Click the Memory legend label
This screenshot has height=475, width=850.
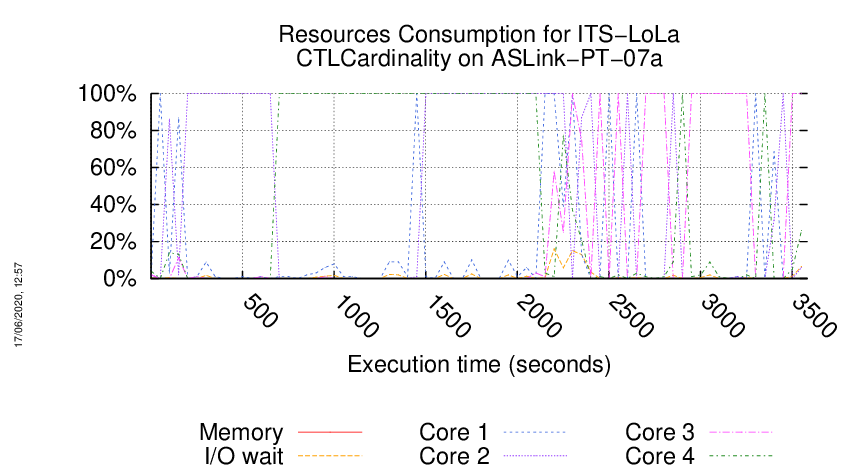[x=241, y=432]
